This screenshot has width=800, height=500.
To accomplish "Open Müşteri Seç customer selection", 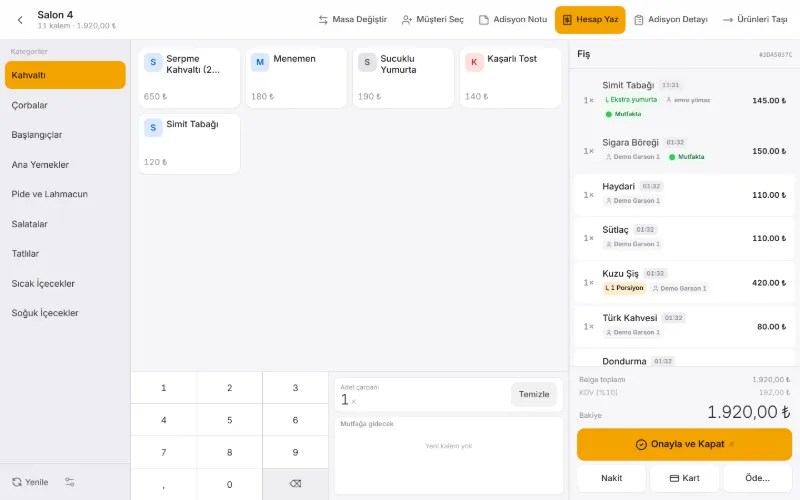I will 433,19.
